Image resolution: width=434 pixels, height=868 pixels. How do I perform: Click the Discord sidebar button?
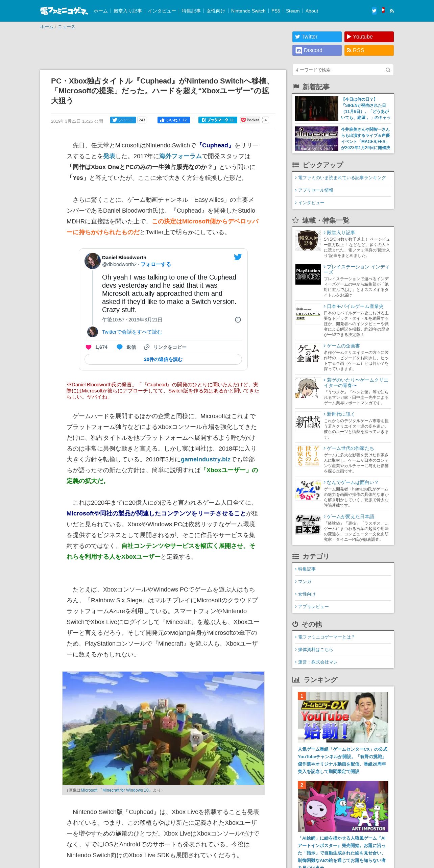pos(317,50)
